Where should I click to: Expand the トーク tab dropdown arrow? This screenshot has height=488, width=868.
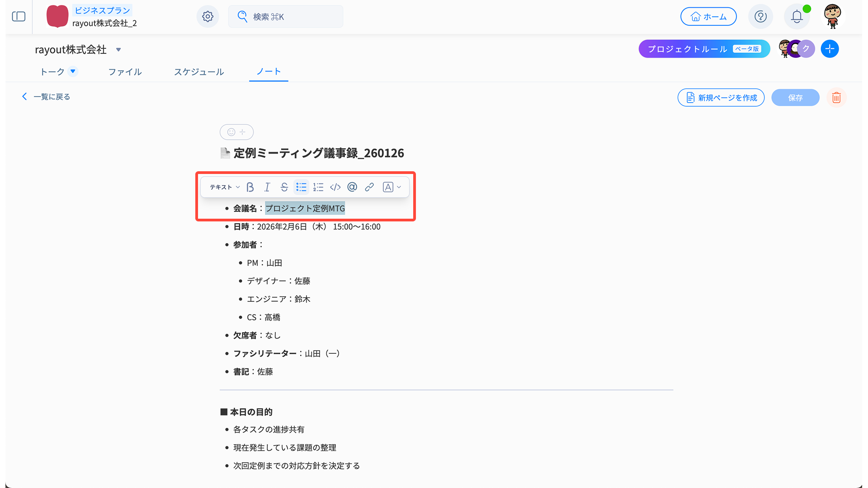tap(73, 71)
